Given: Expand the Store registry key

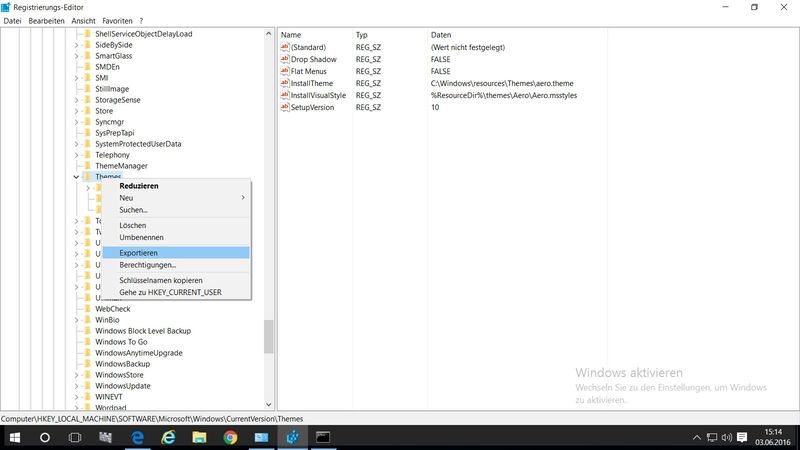Looking at the screenshot, I should pos(77,111).
